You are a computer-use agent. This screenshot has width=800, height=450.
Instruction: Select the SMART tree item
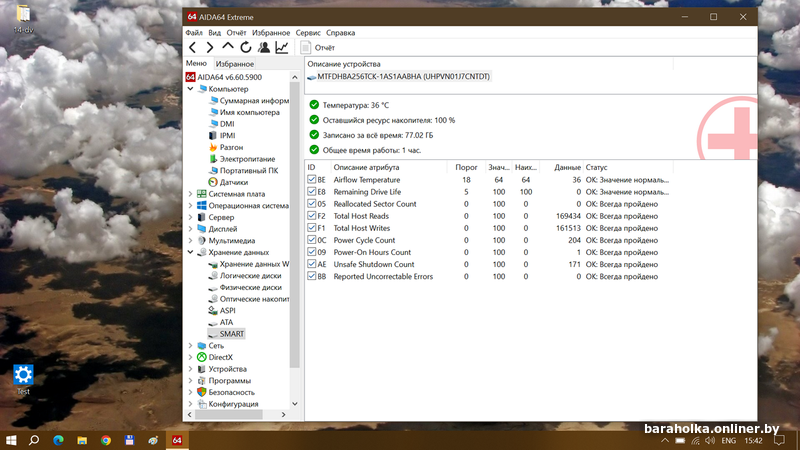pyautogui.click(x=226, y=334)
